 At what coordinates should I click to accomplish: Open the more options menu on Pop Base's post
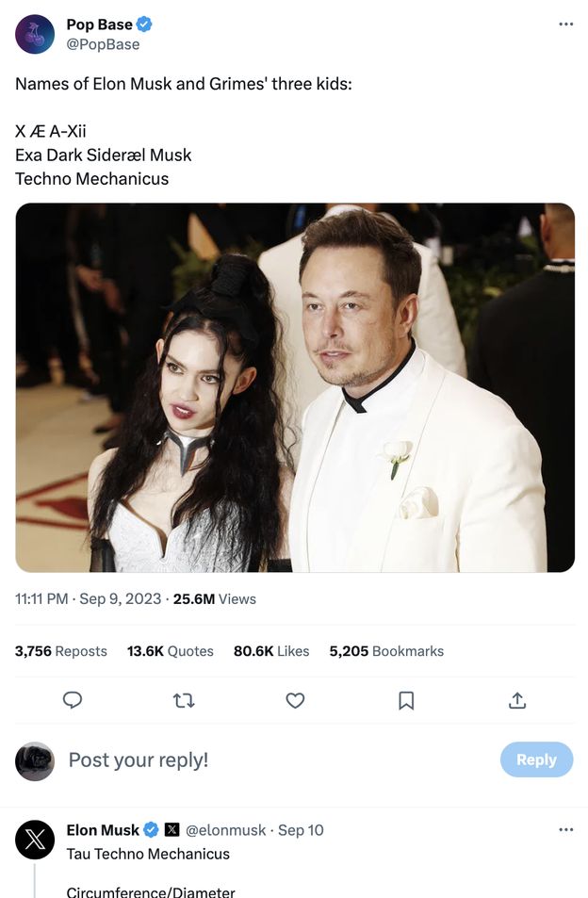[566, 25]
